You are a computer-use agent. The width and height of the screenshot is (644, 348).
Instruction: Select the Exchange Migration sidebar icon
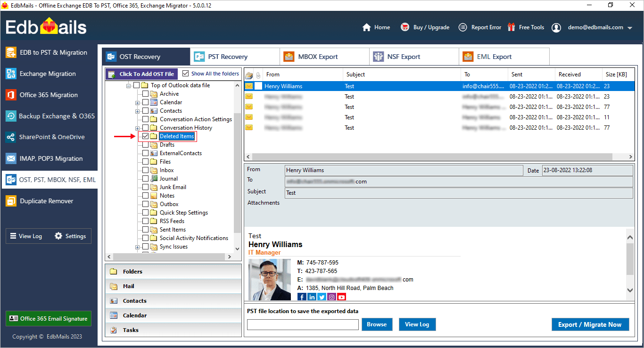pyautogui.click(x=11, y=74)
